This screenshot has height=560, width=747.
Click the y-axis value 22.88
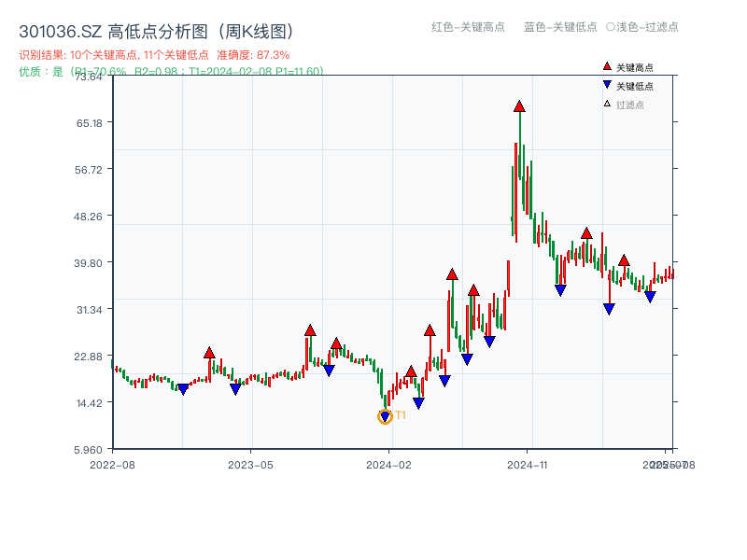tap(88, 357)
